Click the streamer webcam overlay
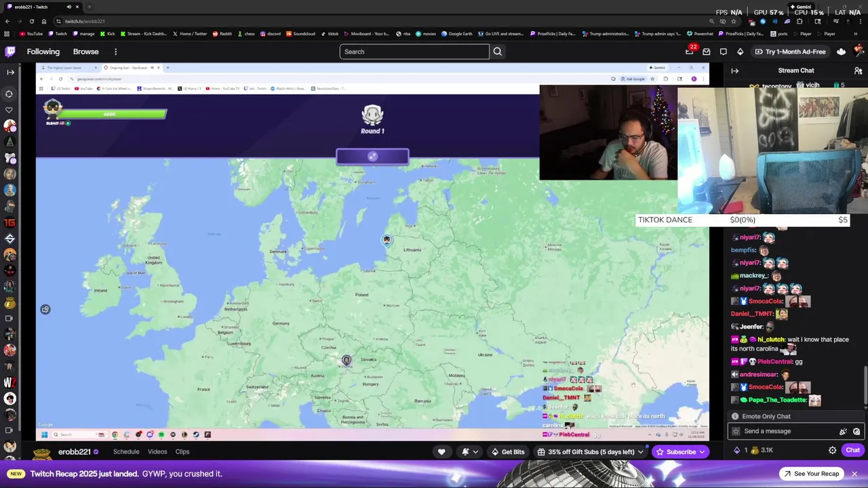868x488 pixels. coord(608,132)
